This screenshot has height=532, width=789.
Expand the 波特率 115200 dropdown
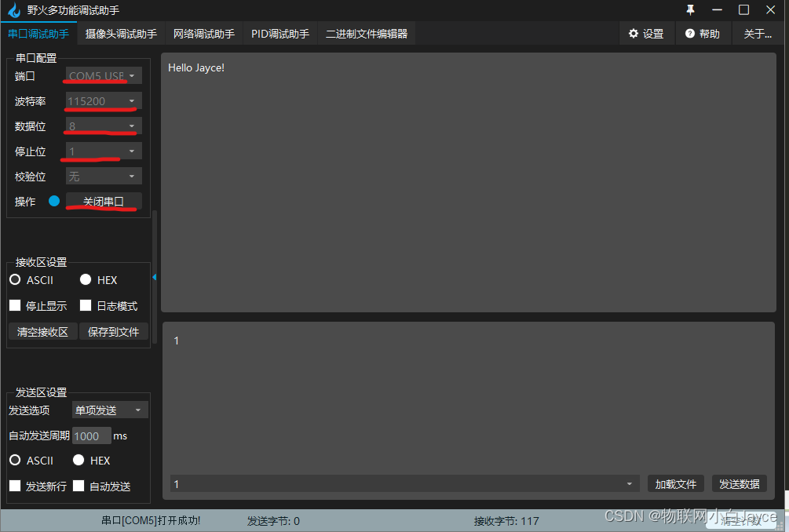tap(104, 100)
